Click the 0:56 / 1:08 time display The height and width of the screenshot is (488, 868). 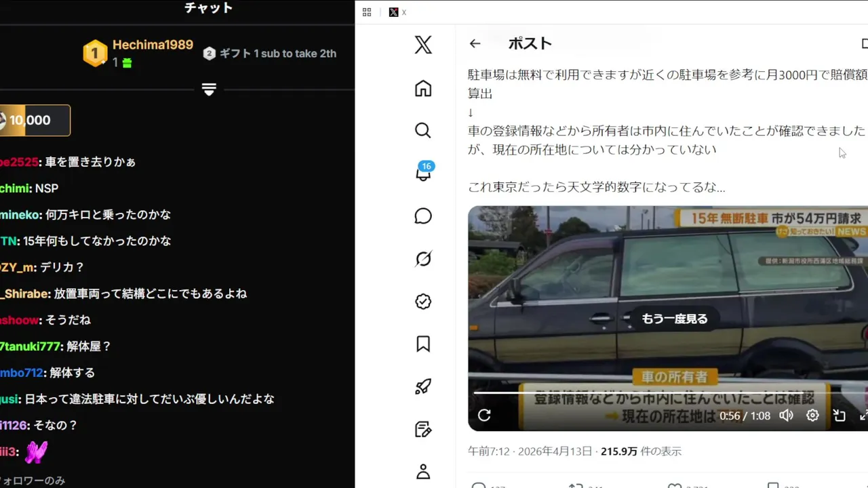(745, 416)
